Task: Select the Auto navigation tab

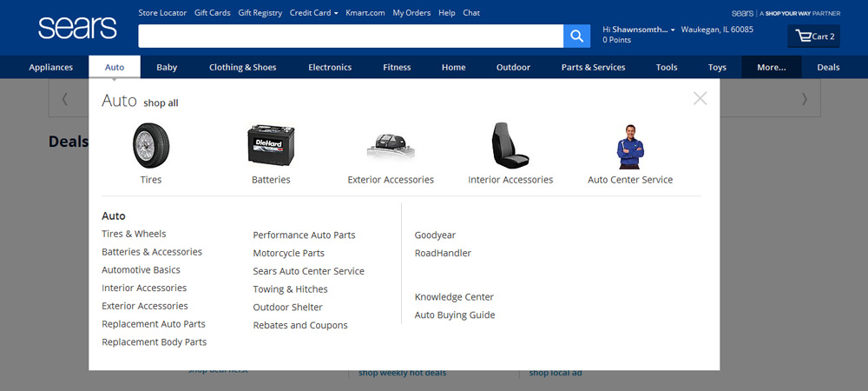Action: coord(115,67)
